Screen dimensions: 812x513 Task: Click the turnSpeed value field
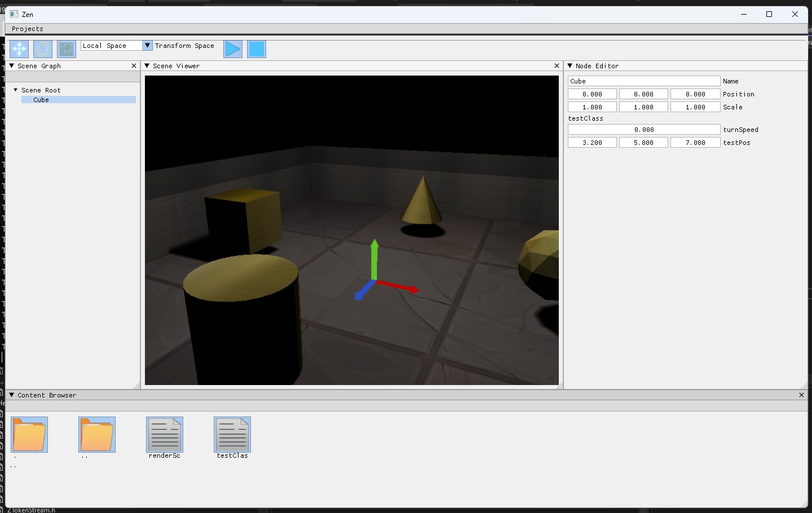644,130
